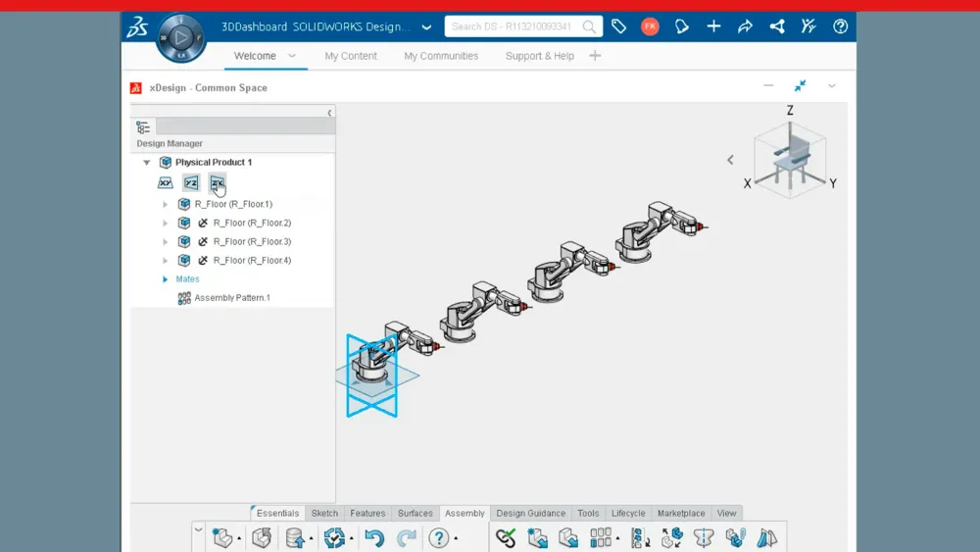Open the FK user profile avatar
The width and height of the screenshot is (980, 552).
[650, 26]
